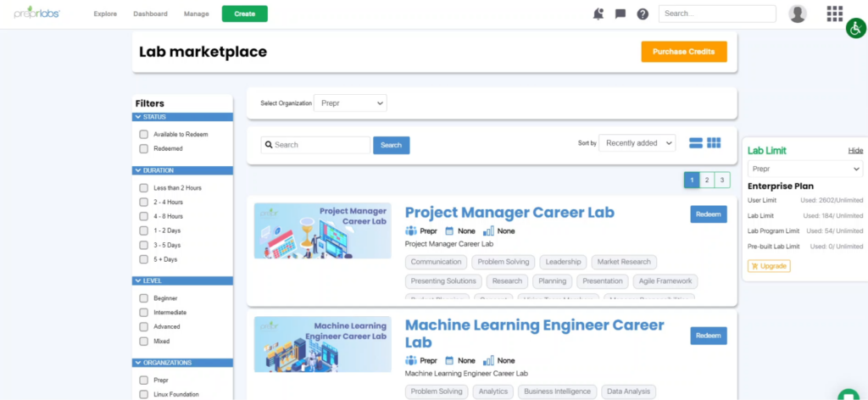Collapse the ORGANIZATIONS filter section
868x400 pixels.
point(183,363)
